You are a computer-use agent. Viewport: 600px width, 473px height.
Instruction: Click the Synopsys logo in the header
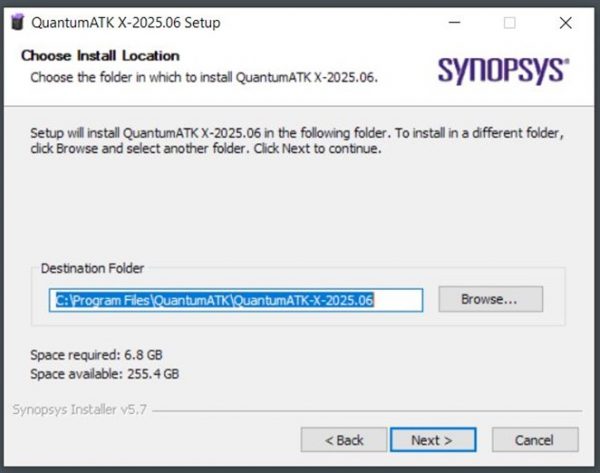504,71
